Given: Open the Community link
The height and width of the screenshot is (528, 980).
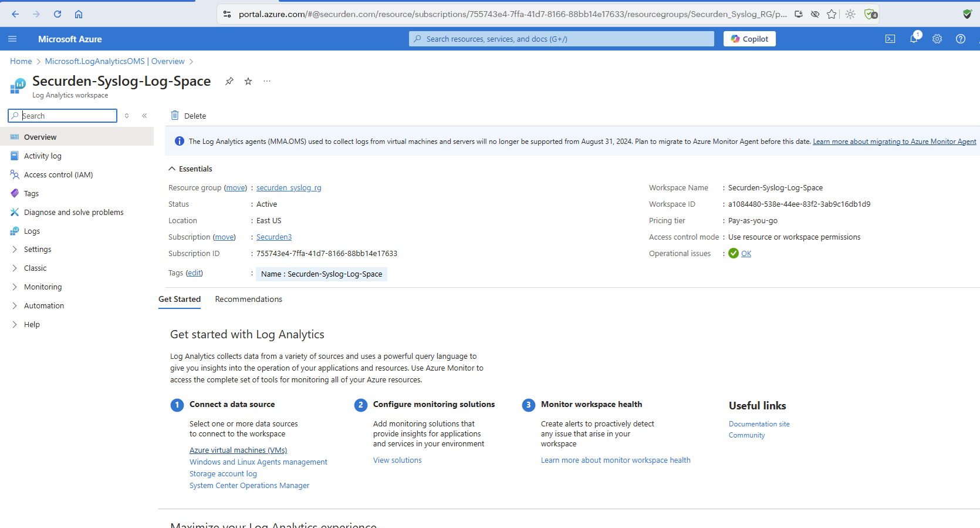Looking at the screenshot, I should [x=747, y=435].
